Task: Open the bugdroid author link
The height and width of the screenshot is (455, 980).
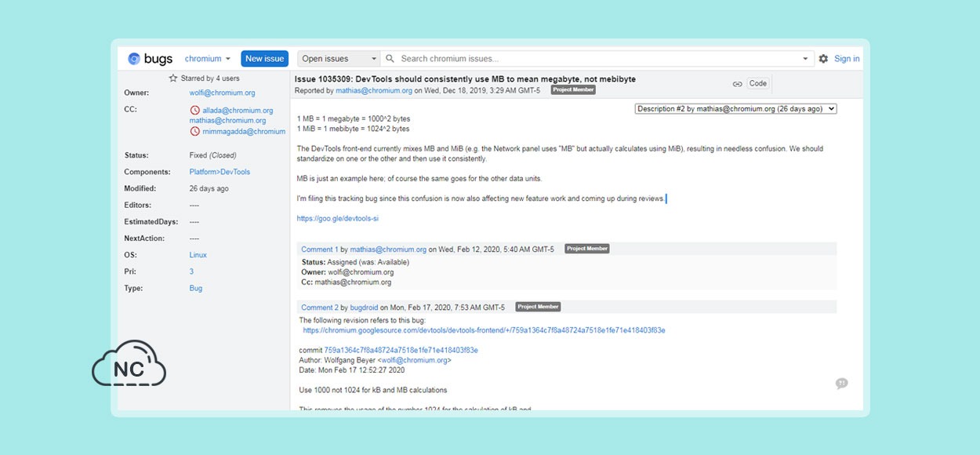Action: [x=364, y=308]
